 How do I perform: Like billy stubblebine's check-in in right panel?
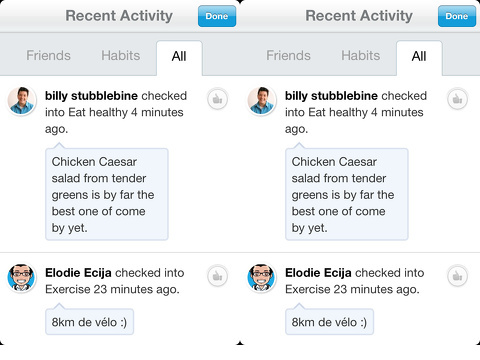(x=457, y=99)
